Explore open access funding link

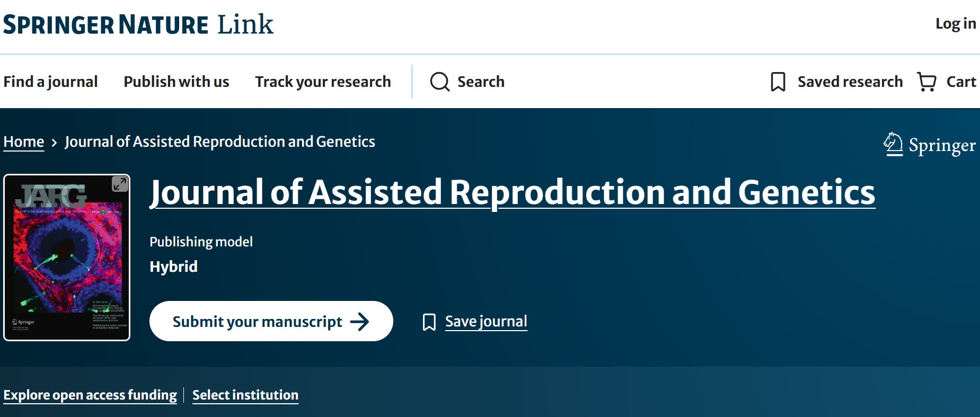[x=90, y=395]
